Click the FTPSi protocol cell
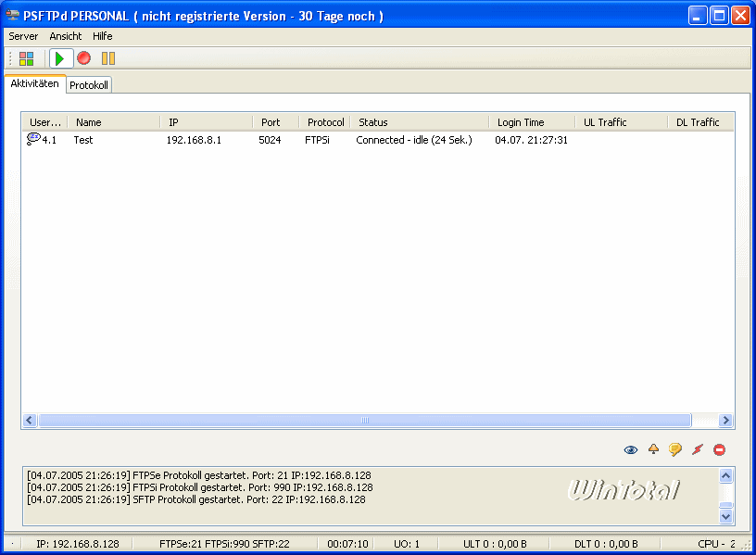 click(x=317, y=140)
